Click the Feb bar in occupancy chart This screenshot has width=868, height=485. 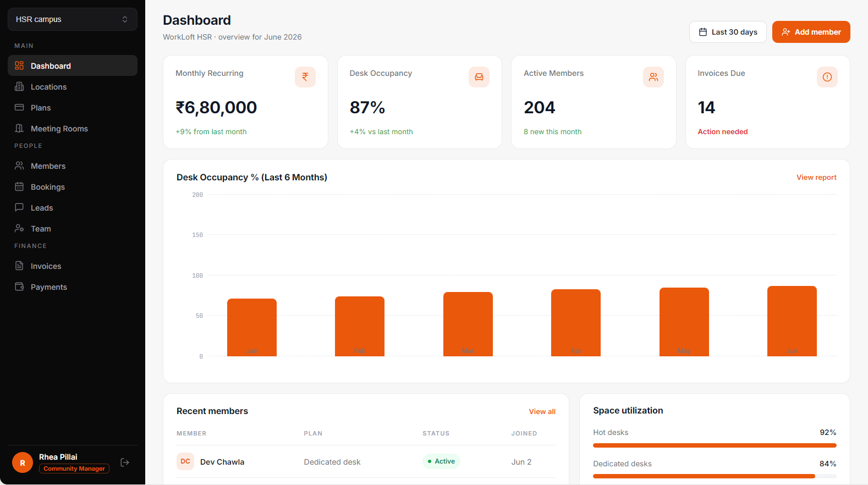click(360, 326)
